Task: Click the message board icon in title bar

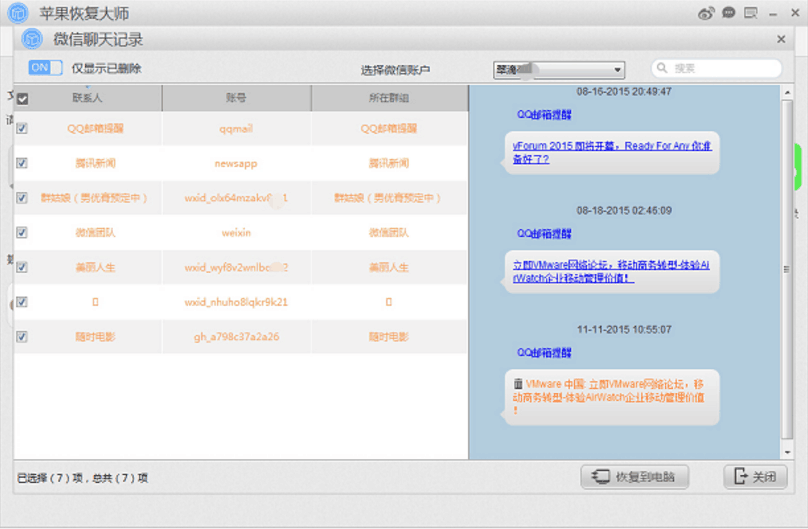Action: [751, 13]
